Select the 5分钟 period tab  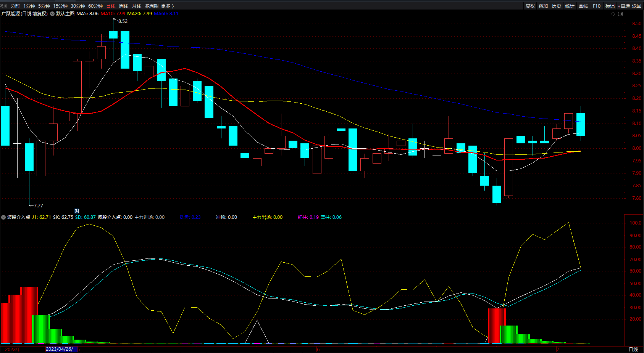coord(44,6)
